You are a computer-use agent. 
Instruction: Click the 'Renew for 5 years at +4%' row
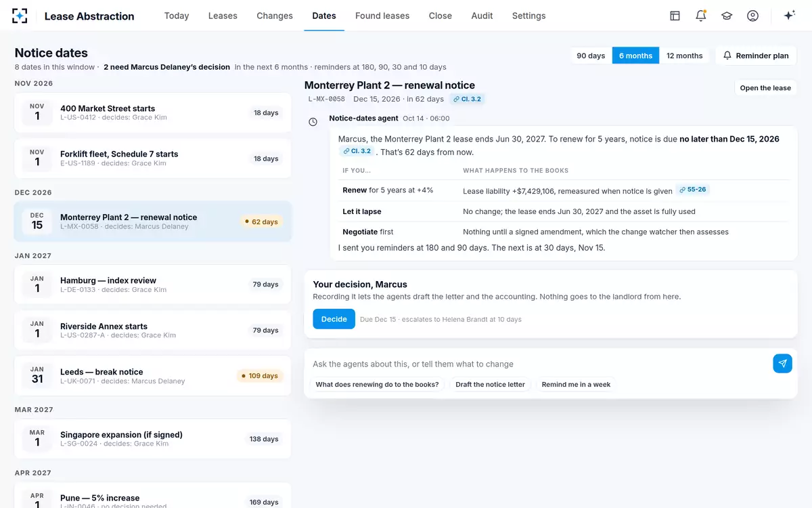coord(564,190)
